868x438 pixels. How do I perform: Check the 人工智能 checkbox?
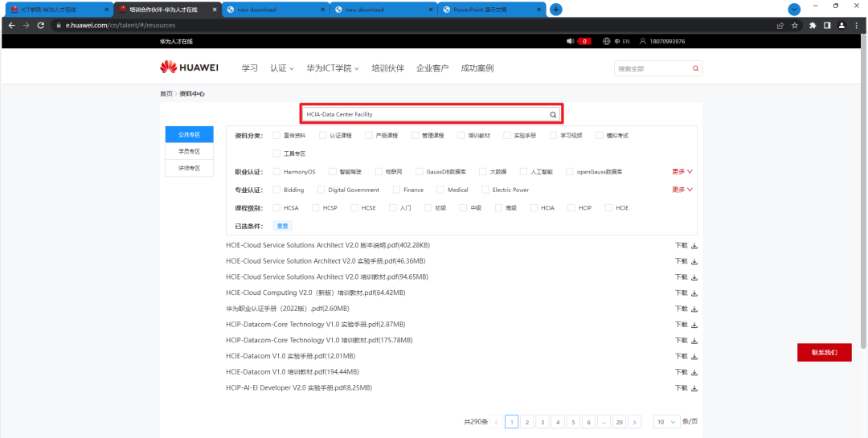(x=523, y=172)
